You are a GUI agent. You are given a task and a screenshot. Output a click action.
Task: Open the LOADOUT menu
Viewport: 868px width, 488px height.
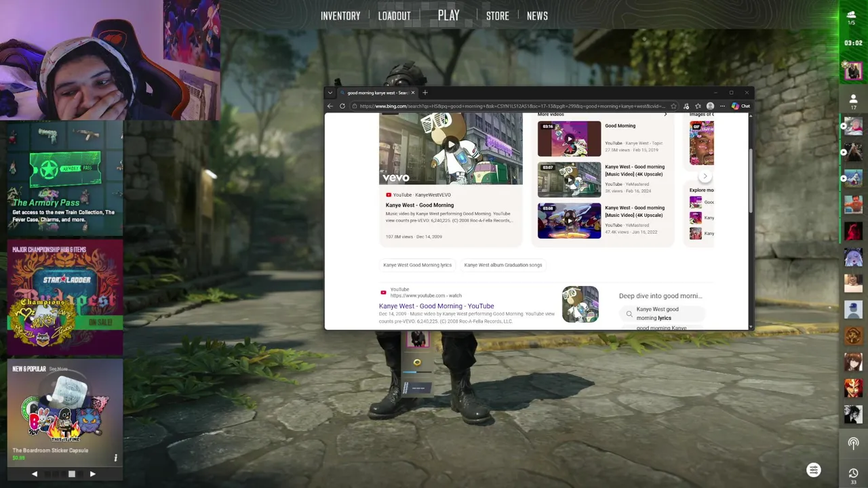point(394,16)
